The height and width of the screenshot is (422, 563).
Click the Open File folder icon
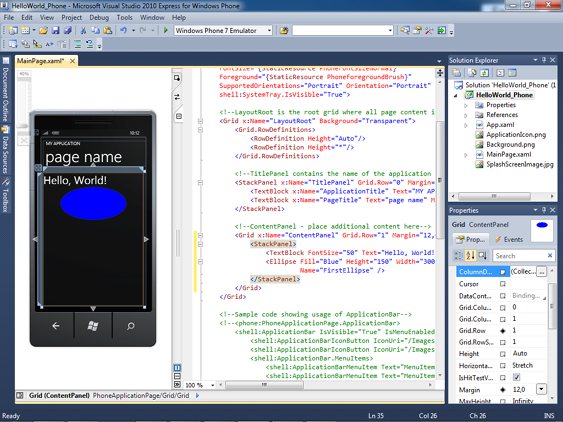(x=43, y=31)
